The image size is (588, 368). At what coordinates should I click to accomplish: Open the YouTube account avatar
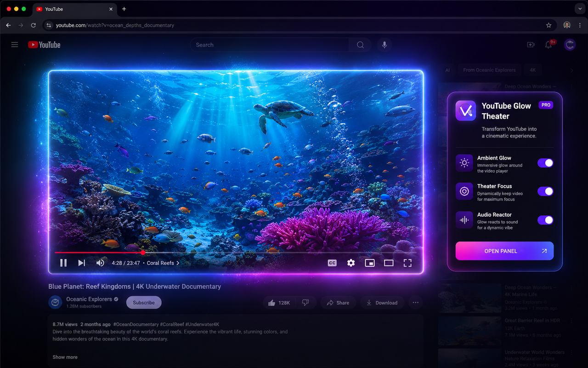[x=570, y=45]
